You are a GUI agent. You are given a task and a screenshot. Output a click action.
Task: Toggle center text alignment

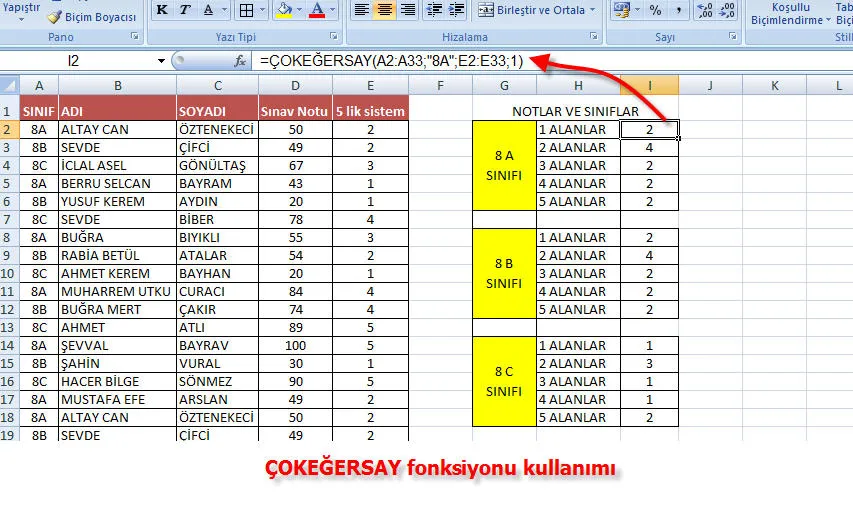click(x=384, y=11)
